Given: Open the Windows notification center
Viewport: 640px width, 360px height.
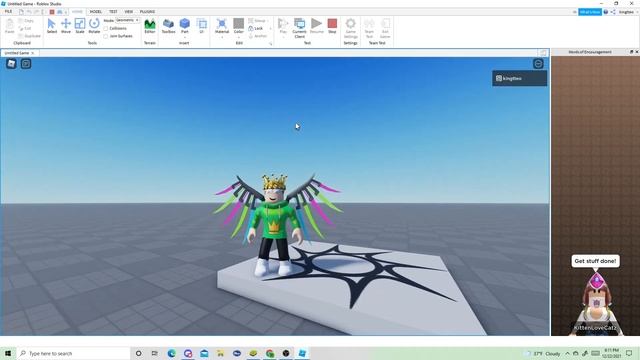Looking at the screenshot, I should click(x=629, y=353).
